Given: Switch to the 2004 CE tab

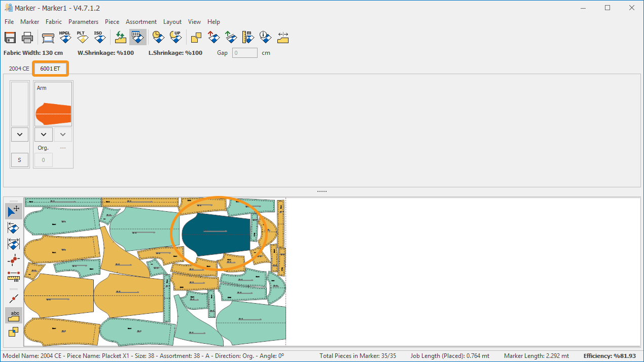Looking at the screenshot, I should pos(19,69).
